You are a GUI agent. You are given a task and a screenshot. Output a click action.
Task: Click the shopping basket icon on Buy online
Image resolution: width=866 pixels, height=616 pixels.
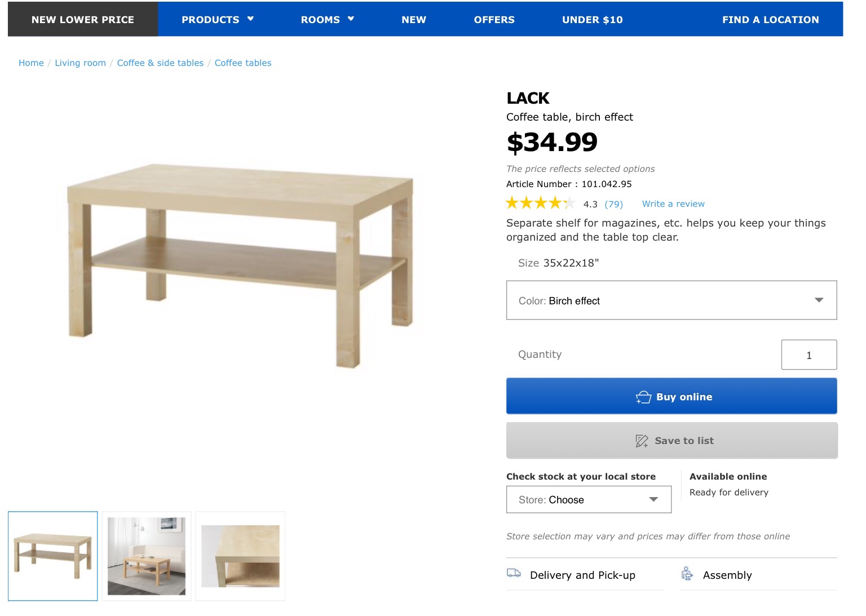pos(643,397)
